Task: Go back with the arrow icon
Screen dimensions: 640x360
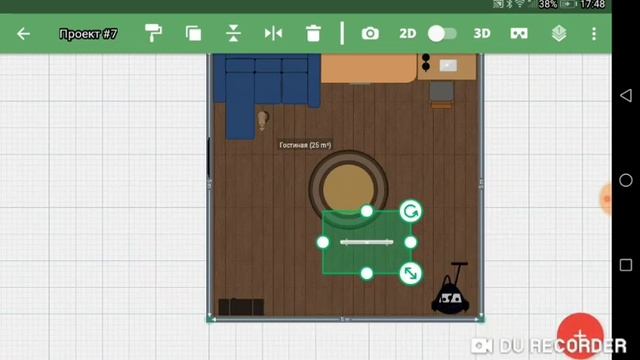Action: click(x=23, y=33)
